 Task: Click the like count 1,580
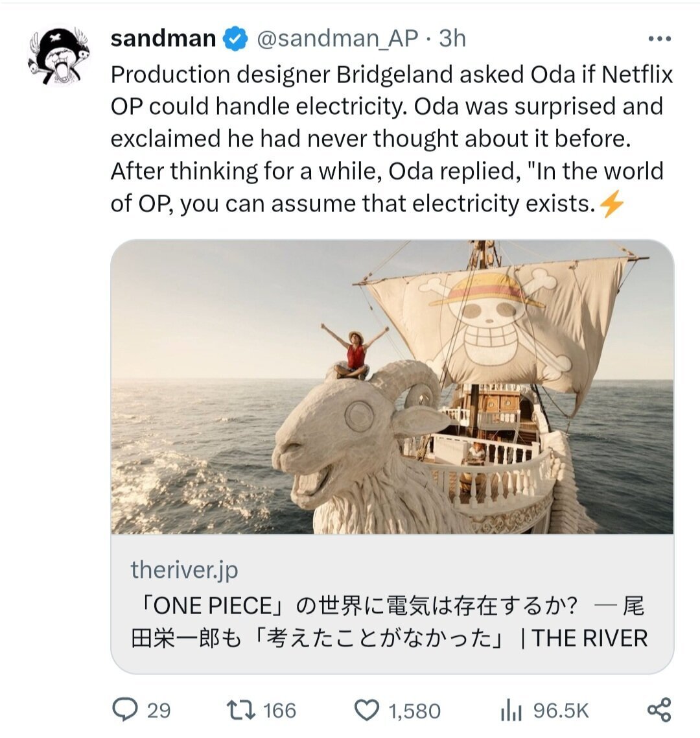pyautogui.click(x=414, y=711)
